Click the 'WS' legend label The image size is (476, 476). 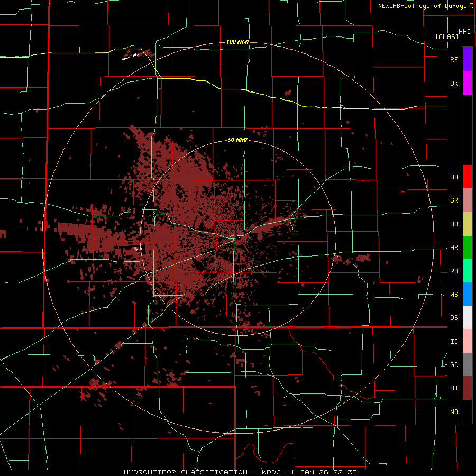pos(454,295)
